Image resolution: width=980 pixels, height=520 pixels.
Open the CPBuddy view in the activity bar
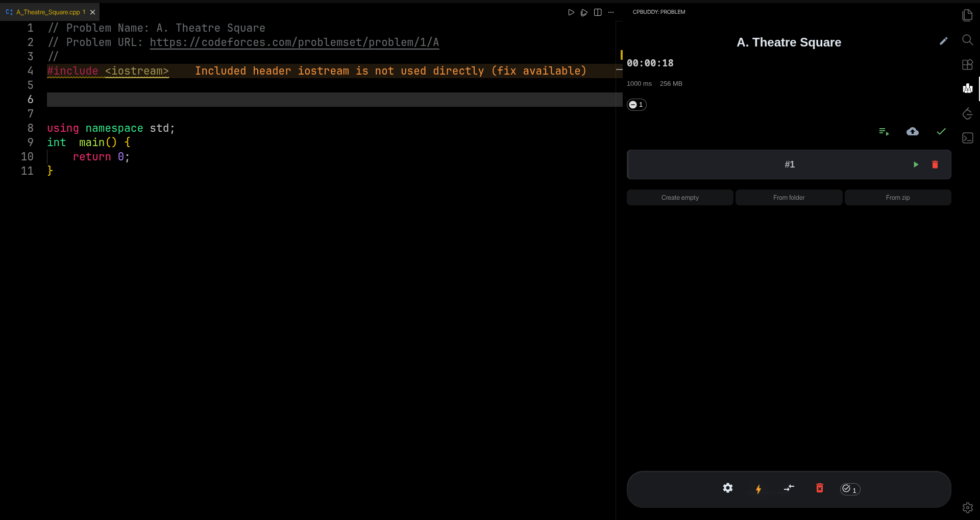pyautogui.click(x=967, y=88)
